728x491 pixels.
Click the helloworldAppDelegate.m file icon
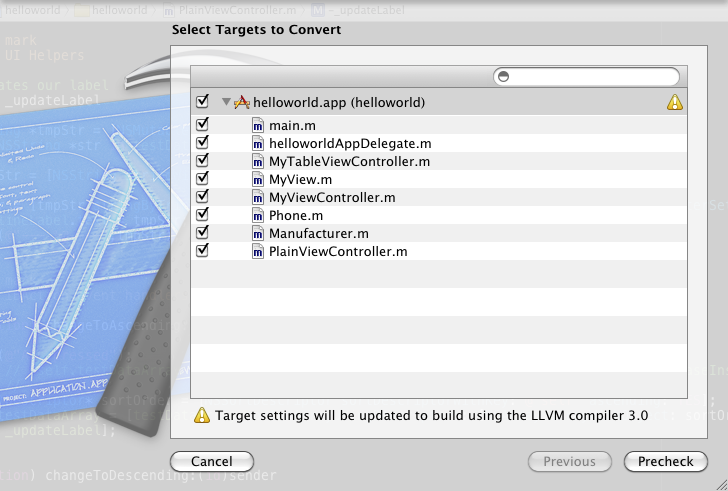[258, 143]
